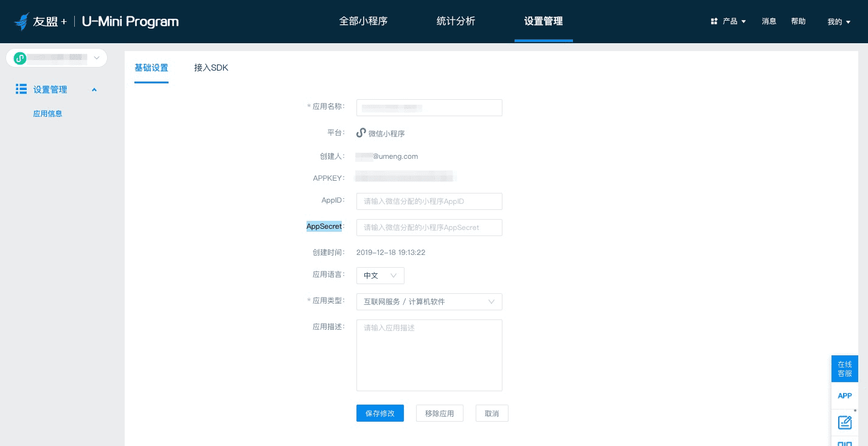Click the creation time 2019-12-18 19:13:22
Screen dimensions: 868x446
(391, 252)
